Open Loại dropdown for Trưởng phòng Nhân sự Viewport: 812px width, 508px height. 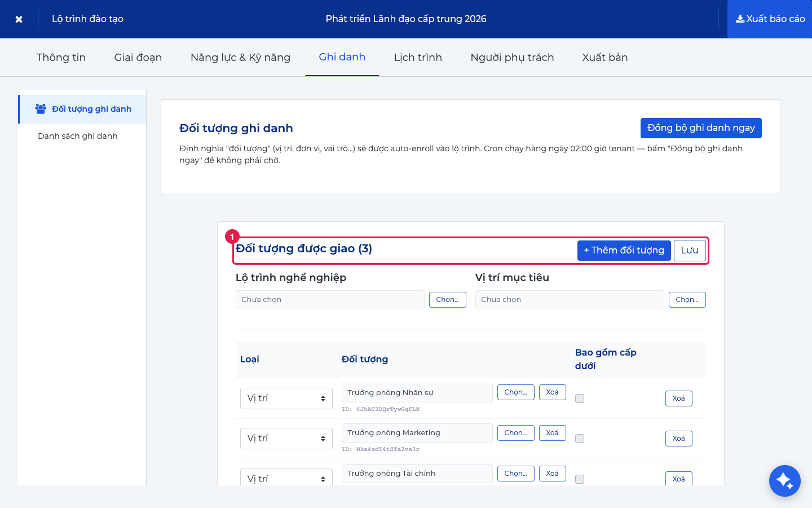pyautogui.click(x=286, y=398)
